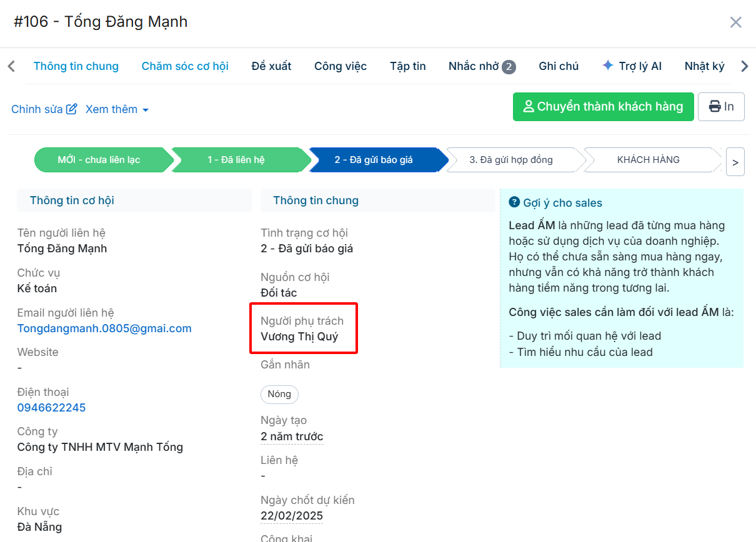Show more pipeline stages with the > button
This screenshot has height=542, width=756.
tap(735, 163)
